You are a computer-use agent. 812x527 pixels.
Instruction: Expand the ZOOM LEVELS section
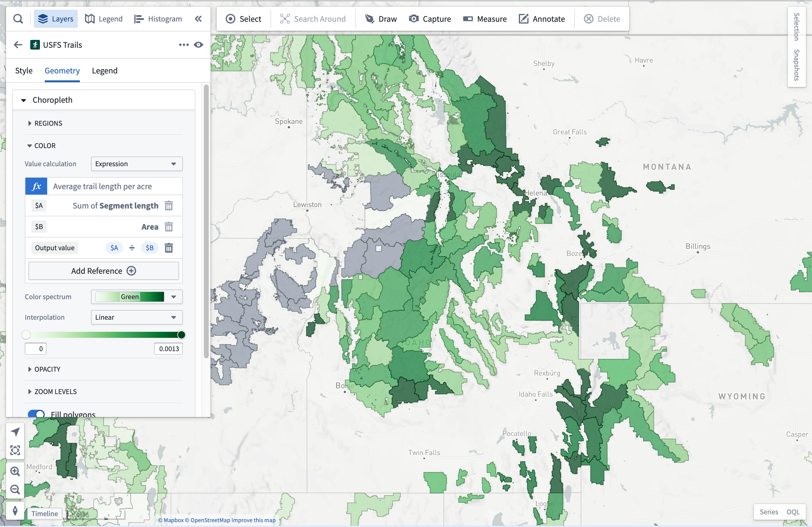click(55, 392)
